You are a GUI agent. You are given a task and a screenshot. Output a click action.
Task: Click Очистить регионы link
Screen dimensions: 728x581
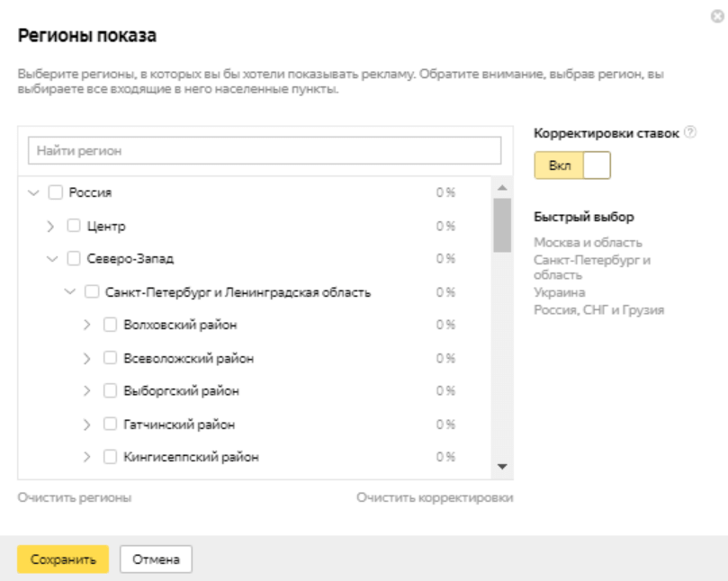point(75,497)
